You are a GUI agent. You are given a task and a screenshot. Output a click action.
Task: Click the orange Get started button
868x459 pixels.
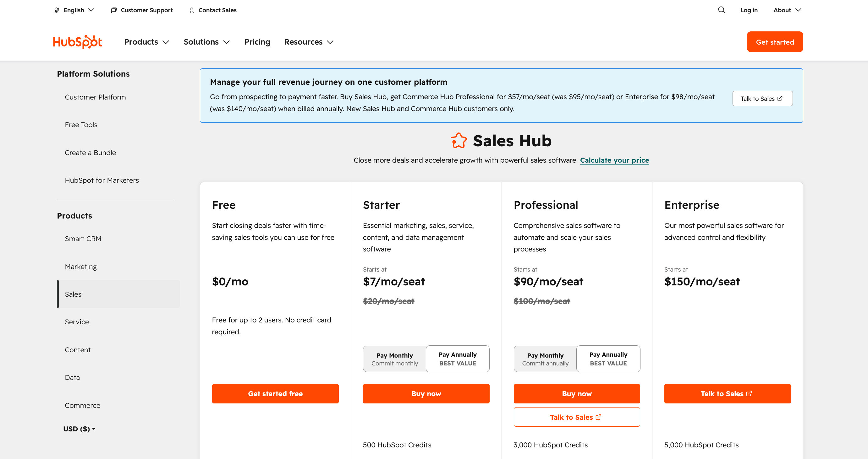775,42
